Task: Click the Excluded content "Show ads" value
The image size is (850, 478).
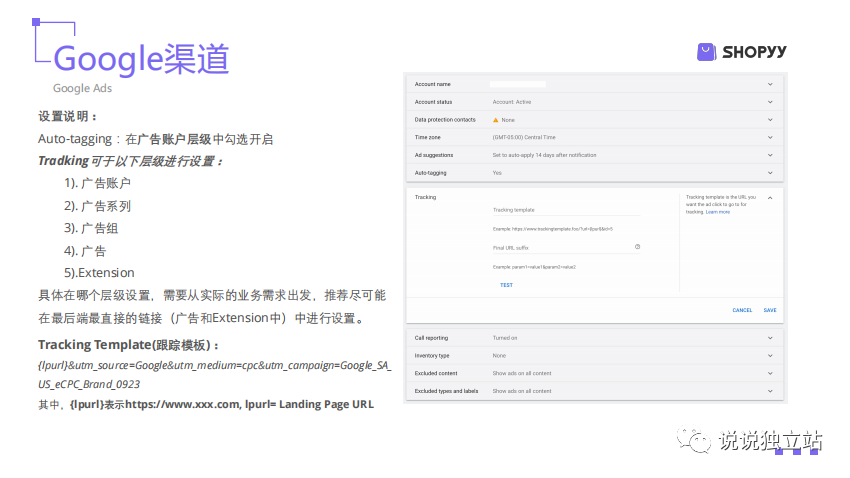Action: pyautogui.click(x=521, y=373)
